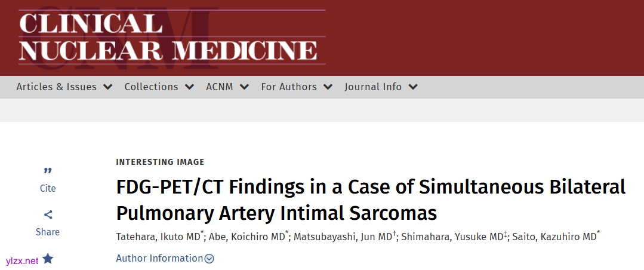644x270 pixels.
Task: Open the Articles & Issues dropdown
Action: [x=64, y=87]
